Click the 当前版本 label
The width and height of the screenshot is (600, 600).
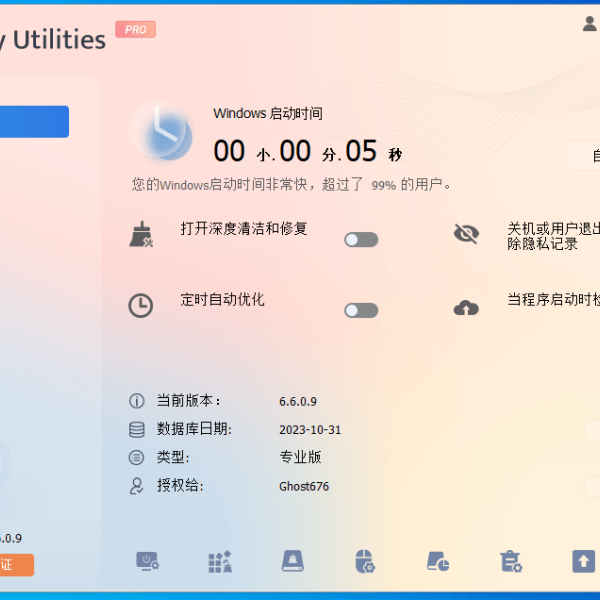(x=188, y=401)
